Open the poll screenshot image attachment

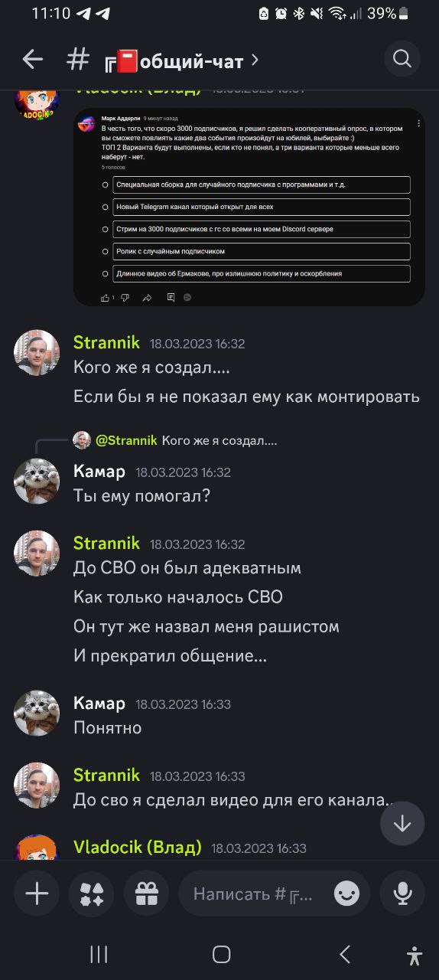point(249,207)
